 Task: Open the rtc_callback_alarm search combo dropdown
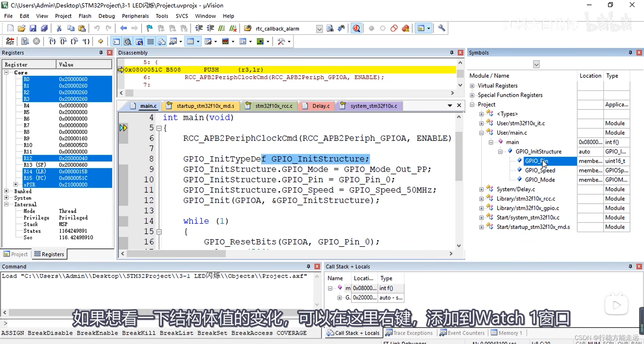pyautogui.click(x=319, y=29)
